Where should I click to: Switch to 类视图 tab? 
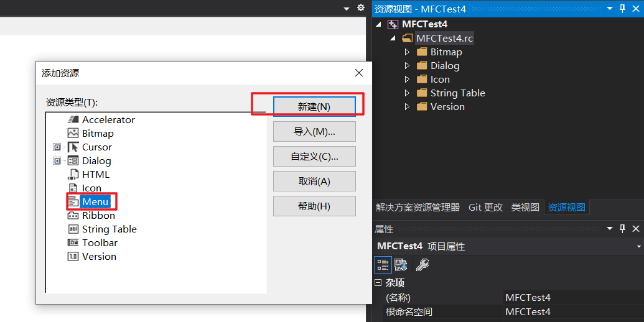525,208
